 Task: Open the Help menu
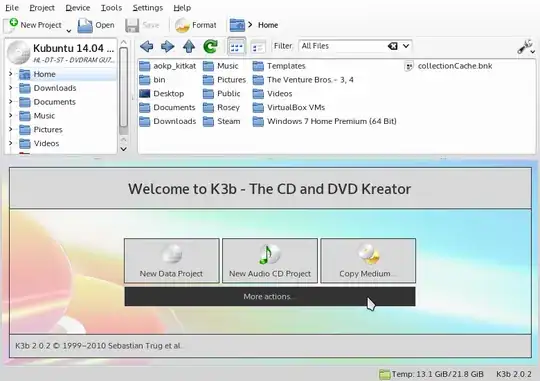182,8
